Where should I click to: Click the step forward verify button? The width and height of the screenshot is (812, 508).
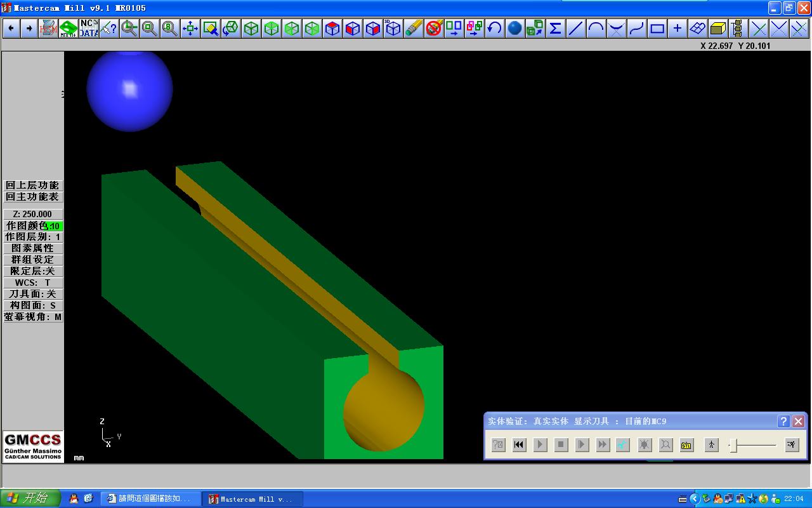tap(582, 445)
